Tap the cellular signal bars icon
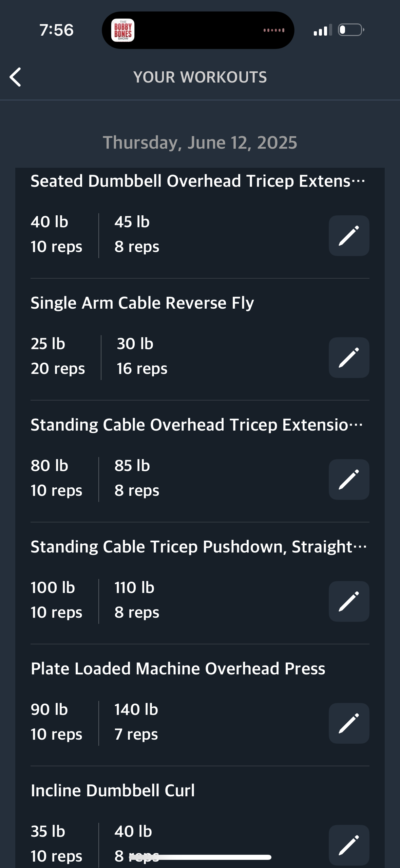 pos(323,30)
